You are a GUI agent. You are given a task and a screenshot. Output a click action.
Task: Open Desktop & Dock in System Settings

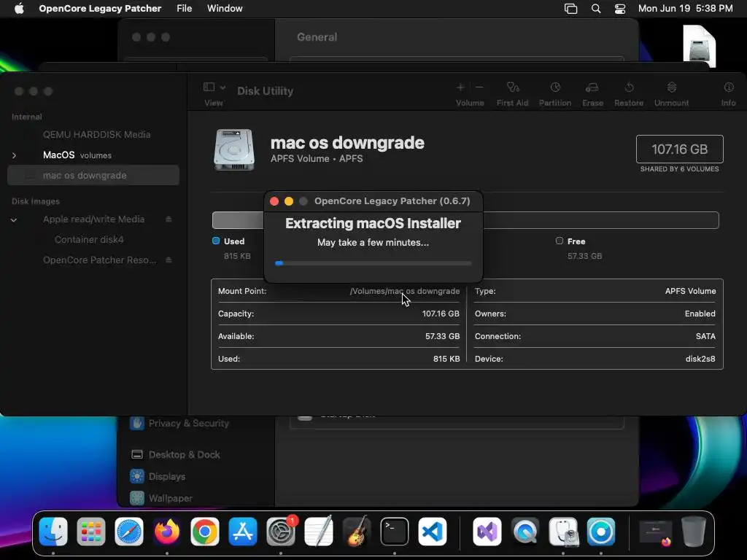point(175,455)
